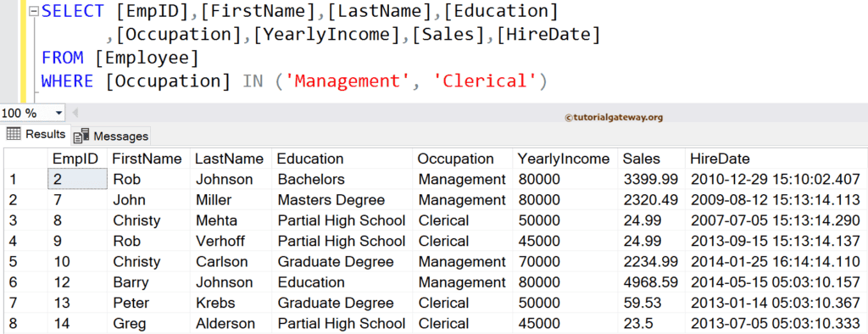Screen dimensions: 868x334
Task: Click the Education cell Masters Degree
Action: (342, 200)
